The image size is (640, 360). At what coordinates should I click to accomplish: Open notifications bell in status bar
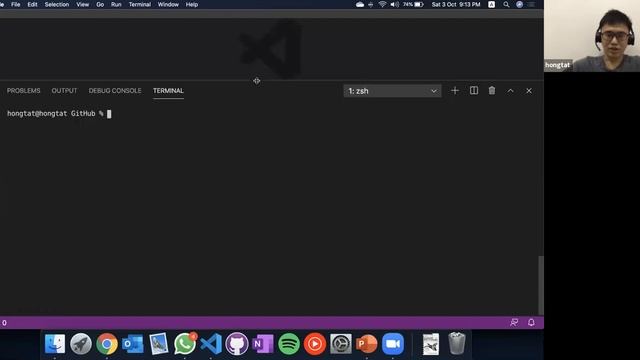[x=531, y=322]
